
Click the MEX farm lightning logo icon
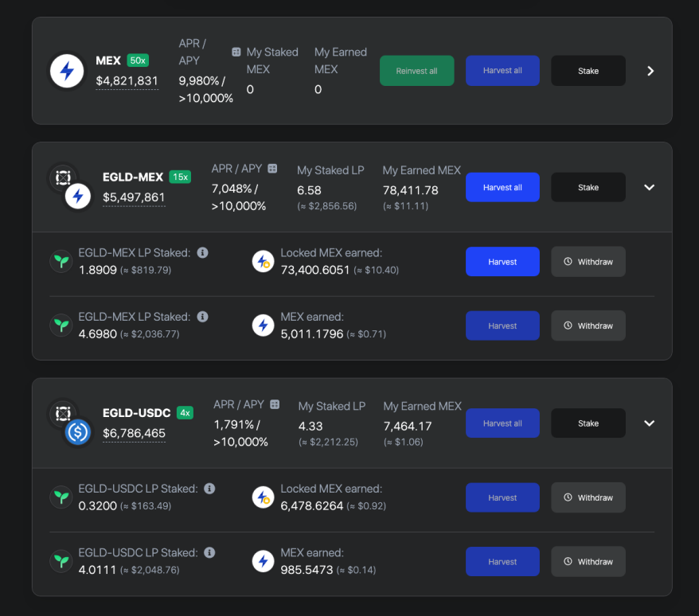[x=67, y=72]
